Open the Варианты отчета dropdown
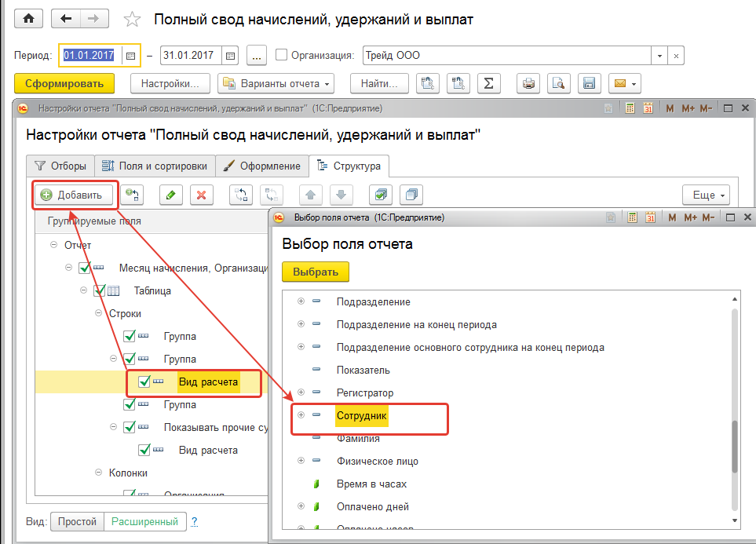Image resolution: width=756 pixels, height=544 pixels. coord(276,83)
